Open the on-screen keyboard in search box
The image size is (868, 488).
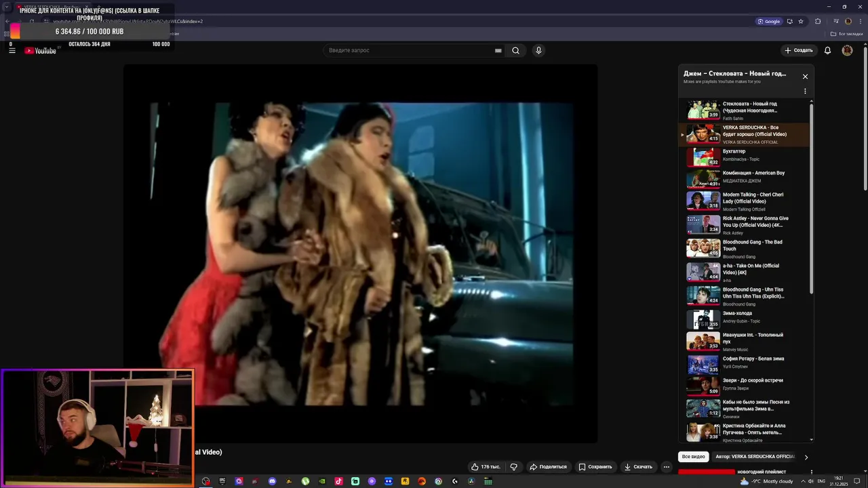(498, 50)
